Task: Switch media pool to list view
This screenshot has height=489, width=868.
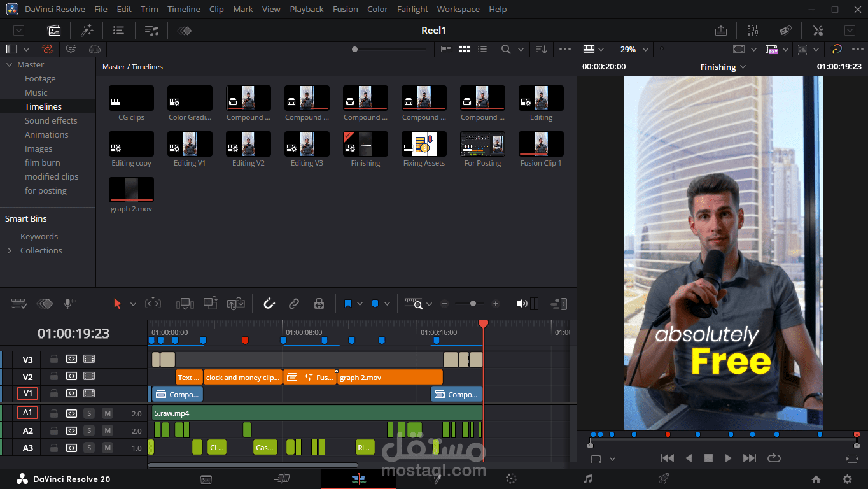Action: 483,49
